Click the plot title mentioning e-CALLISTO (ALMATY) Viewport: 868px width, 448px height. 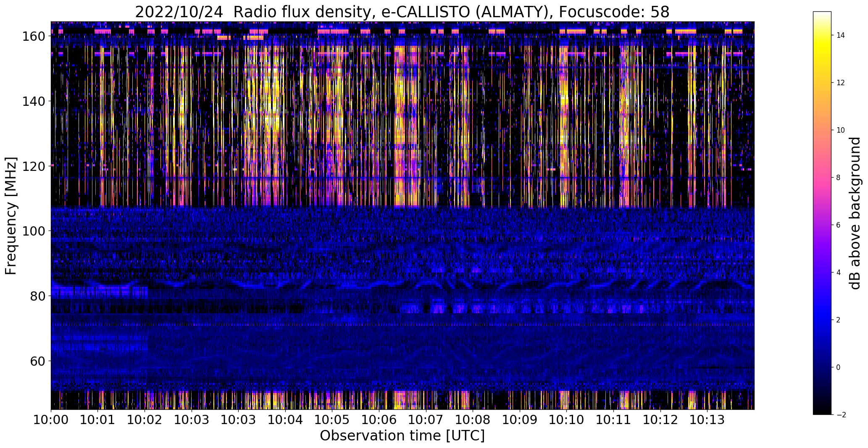pos(402,12)
